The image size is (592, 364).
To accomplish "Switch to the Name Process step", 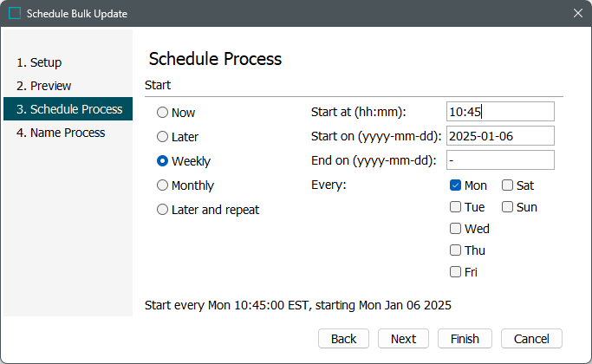I will [x=61, y=133].
